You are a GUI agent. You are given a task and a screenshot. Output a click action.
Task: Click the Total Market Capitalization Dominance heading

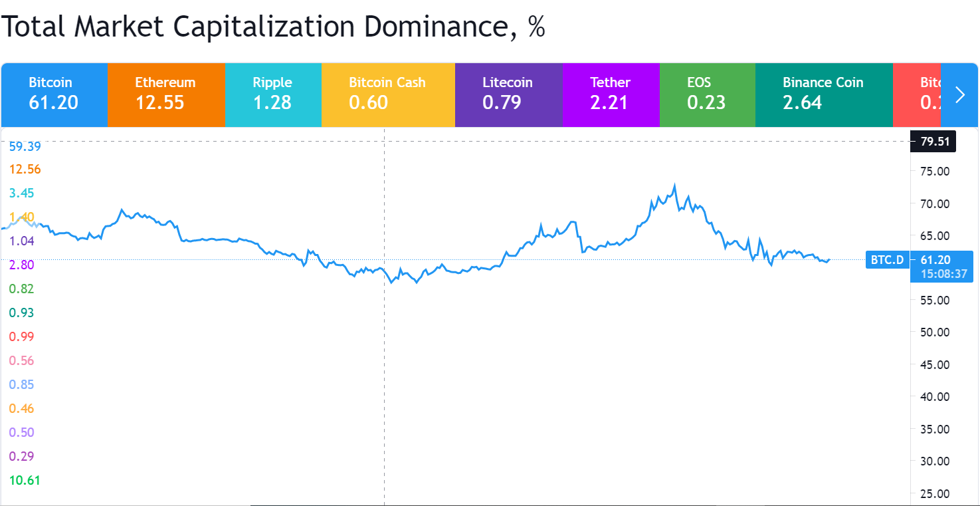point(272,27)
